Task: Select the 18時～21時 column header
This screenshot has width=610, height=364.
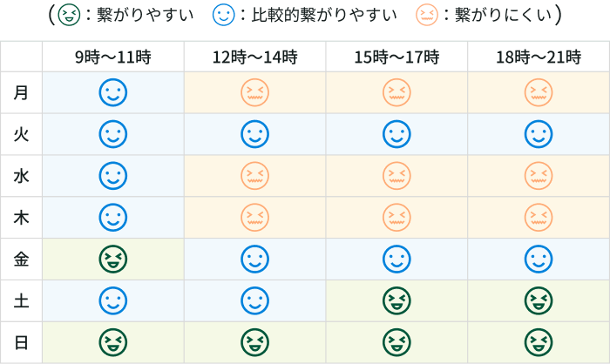Action: 538,57
